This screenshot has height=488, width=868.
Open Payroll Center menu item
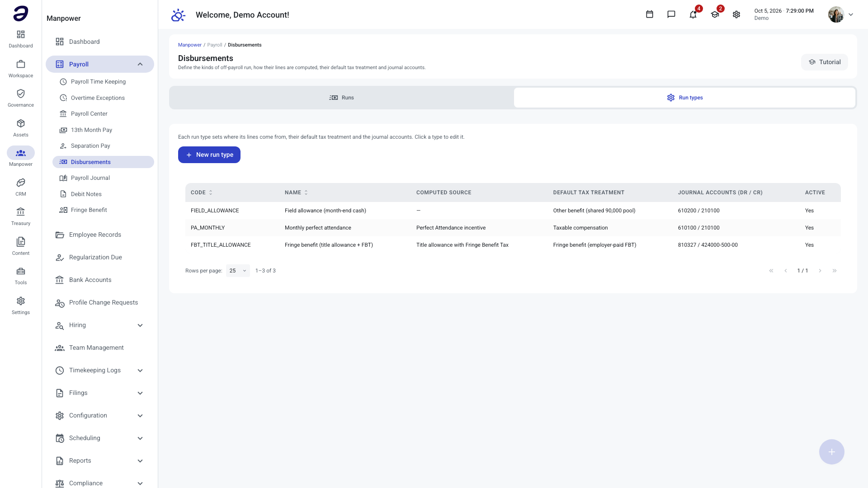click(103, 114)
